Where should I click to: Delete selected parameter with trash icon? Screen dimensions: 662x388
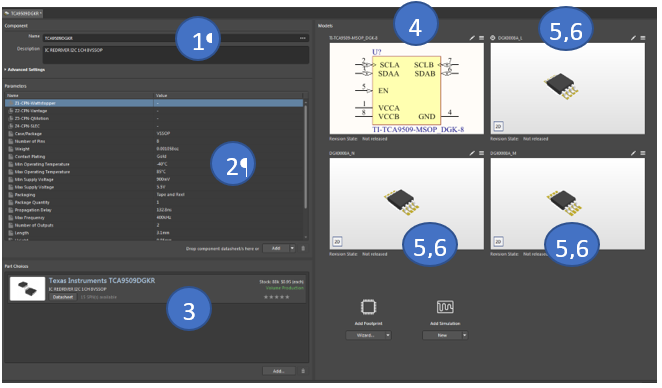coord(303,248)
